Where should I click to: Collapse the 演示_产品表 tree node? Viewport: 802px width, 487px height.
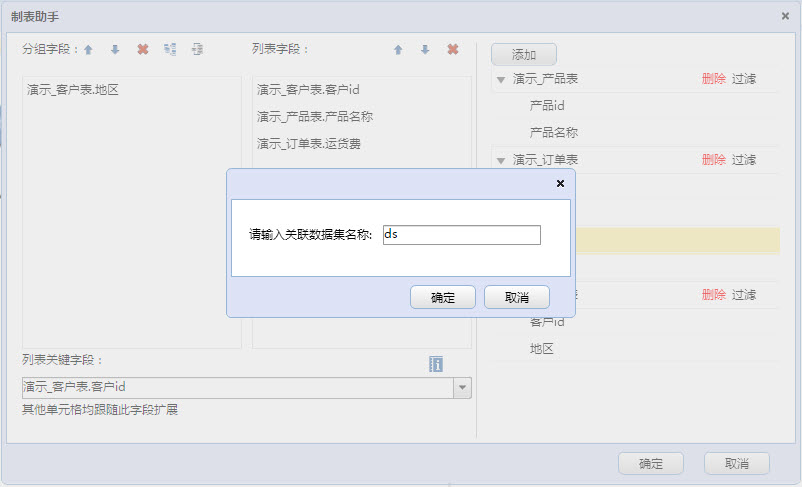(x=501, y=78)
